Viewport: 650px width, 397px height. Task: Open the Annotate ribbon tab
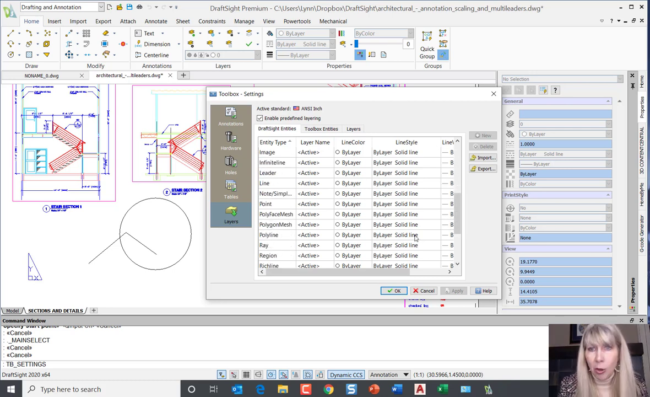(x=155, y=21)
